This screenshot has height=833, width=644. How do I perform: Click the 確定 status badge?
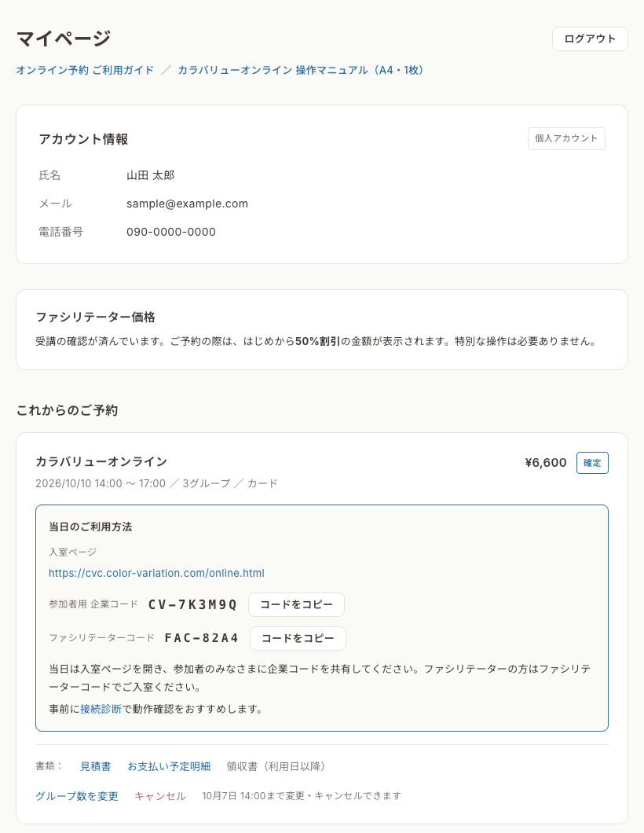click(592, 463)
